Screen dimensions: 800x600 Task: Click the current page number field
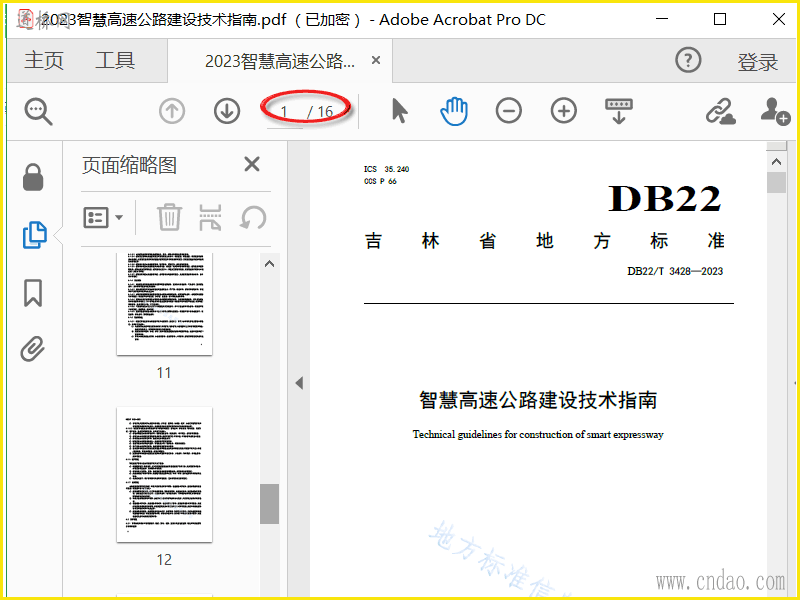pos(285,112)
